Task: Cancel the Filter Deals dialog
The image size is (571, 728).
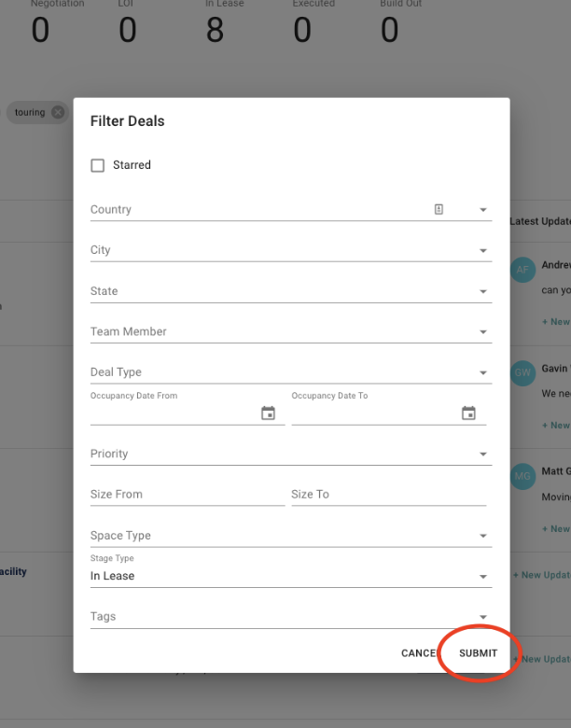Action: (419, 653)
